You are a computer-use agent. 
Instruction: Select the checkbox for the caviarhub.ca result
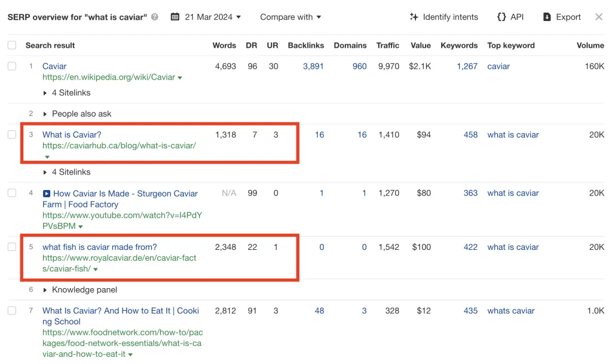pos(12,135)
